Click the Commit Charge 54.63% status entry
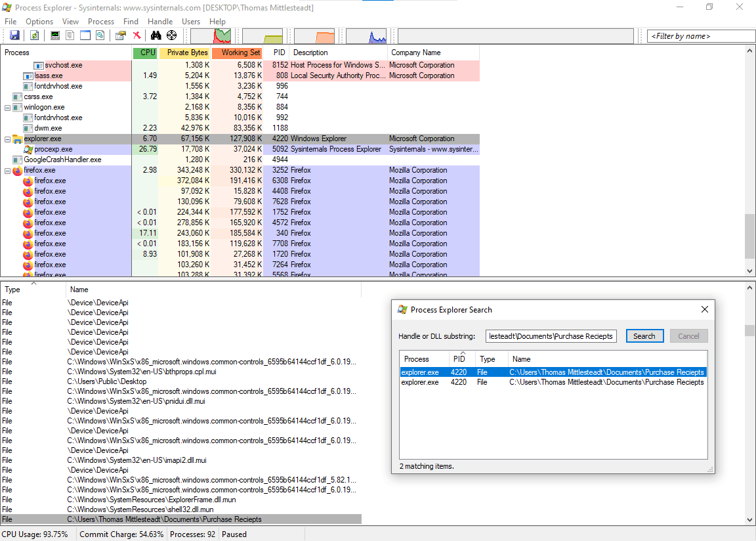756x541 pixels. (x=121, y=534)
